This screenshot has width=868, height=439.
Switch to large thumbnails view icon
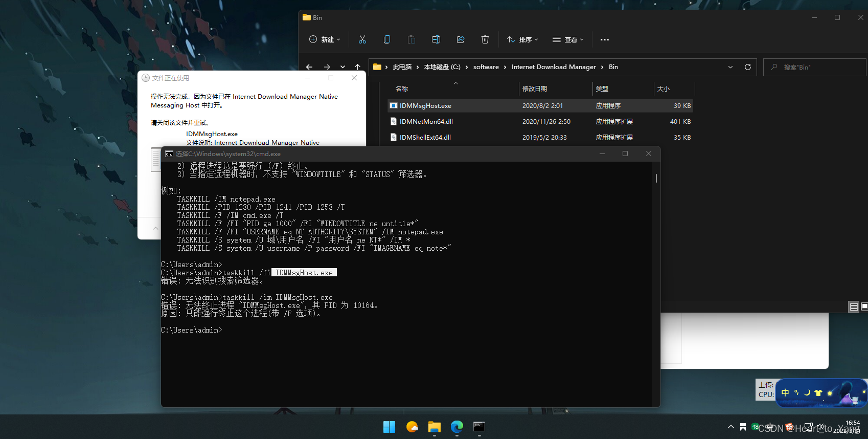pos(864,306)
